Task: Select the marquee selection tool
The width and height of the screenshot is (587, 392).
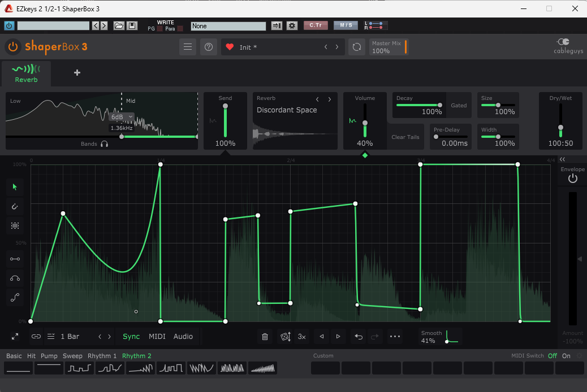Action: click(15, 225)
